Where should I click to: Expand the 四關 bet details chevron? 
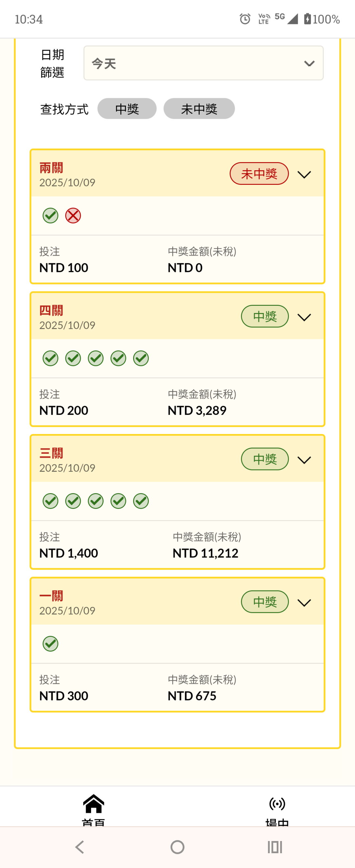tap(304, 317)
